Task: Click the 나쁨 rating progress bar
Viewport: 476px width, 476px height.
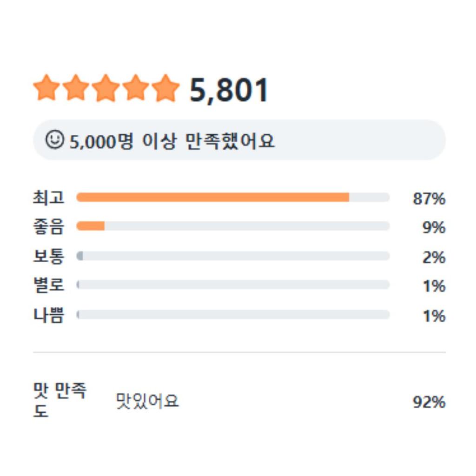Action: 232,315
